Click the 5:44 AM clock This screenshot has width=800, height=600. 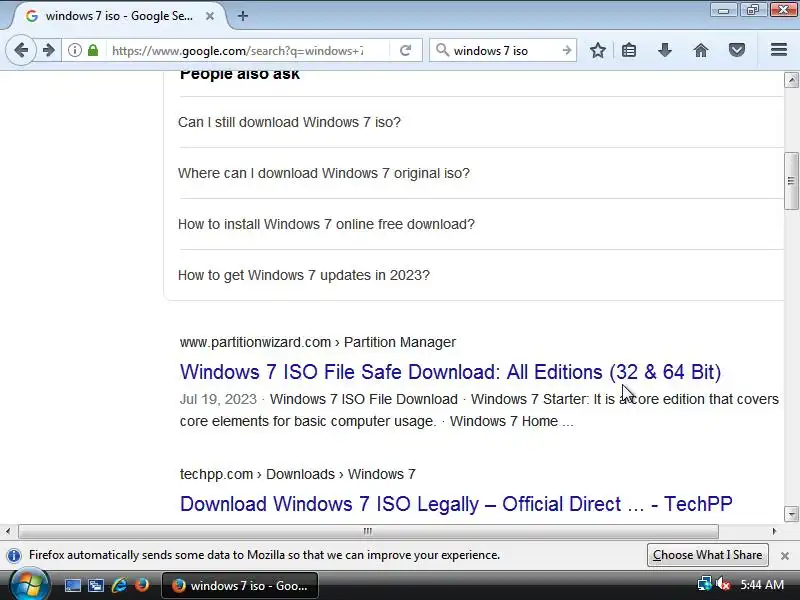[x=762, y=585]
